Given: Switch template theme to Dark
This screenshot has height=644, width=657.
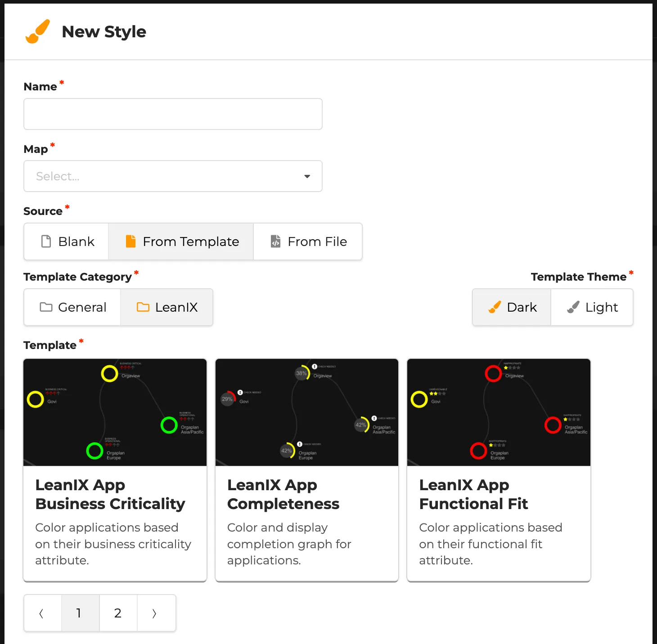Looking at the screenshot, I should pos(512,307).
